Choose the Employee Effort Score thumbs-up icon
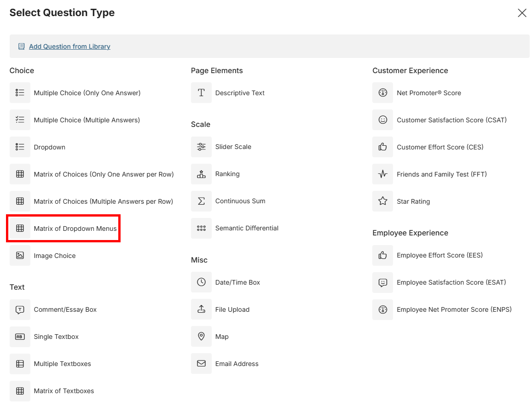Screen dimensions: 532x412 coord(383,255)
